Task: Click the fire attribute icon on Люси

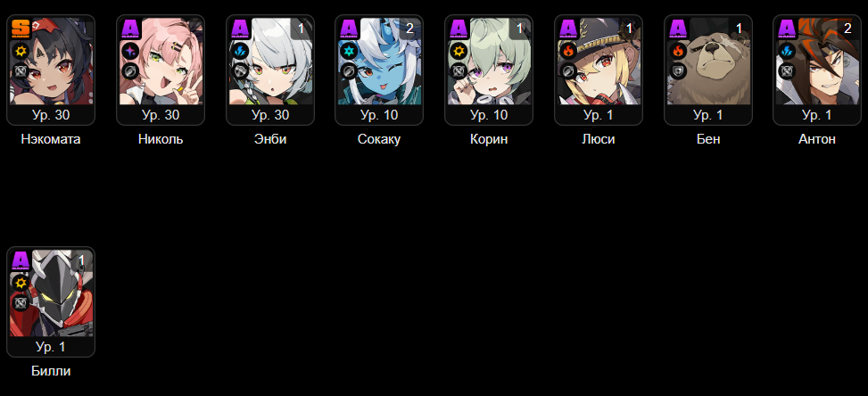Action: pos(568,52)
